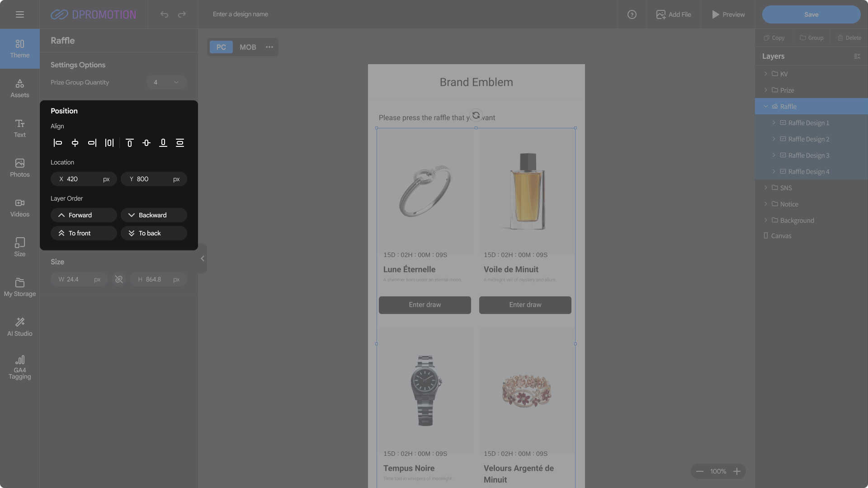Toggle the aspect ratio link lock
Viewport: 868px width, 488px height.
tap(119, 279)
